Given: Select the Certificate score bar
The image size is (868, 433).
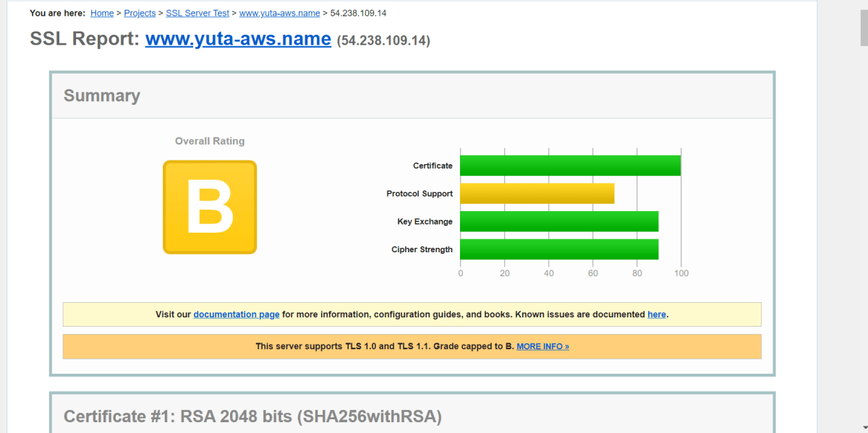Looking at the screenshot, I should (x=570, y=166).
